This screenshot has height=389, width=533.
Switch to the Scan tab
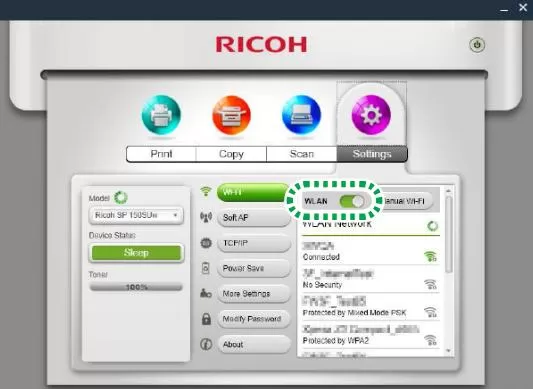(x=302, y=154)
